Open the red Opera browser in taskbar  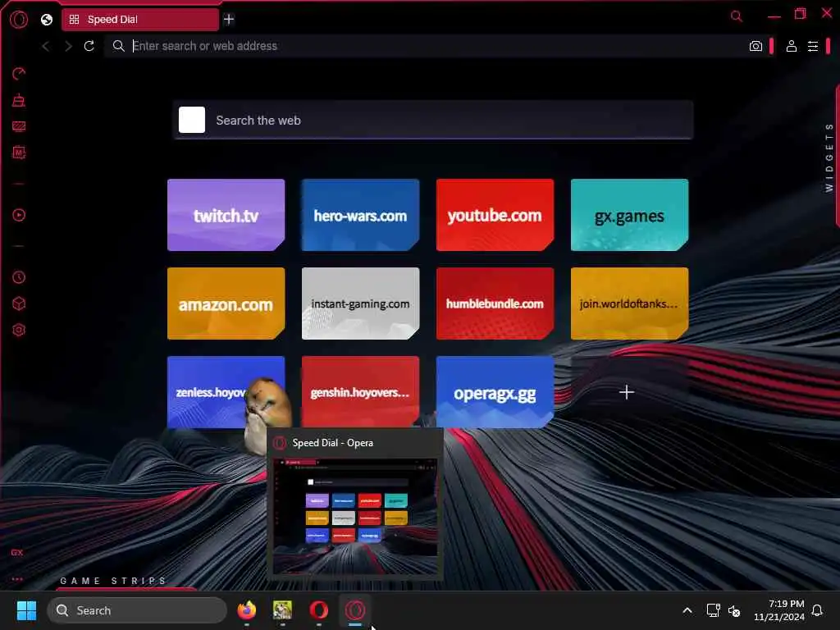[319, 610]
